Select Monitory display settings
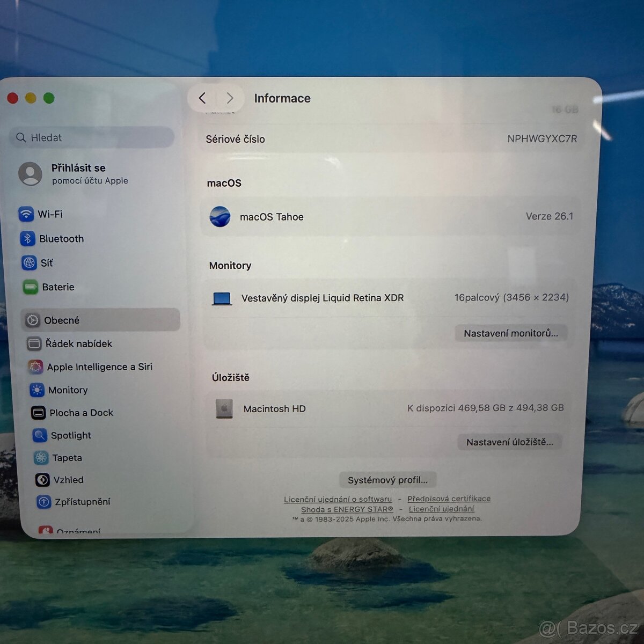The image size is (644, 644). pyautogui.click(x=66, y=390)
